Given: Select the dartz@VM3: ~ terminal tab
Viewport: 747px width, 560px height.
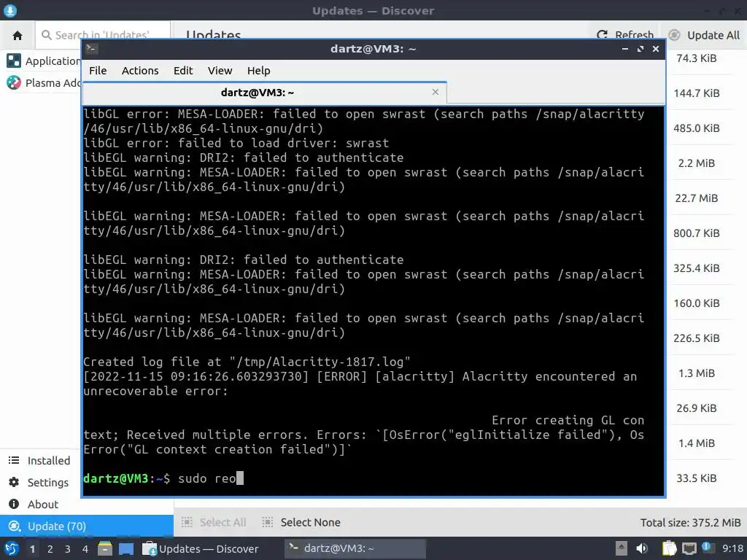Looking at the screenshot, I should (x=264, y=93).
